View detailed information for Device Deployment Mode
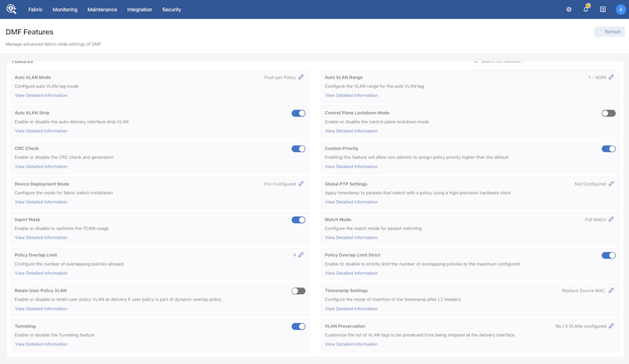This screenshot has height=364, width=629. pyautogui.click(x=41, y=202)
